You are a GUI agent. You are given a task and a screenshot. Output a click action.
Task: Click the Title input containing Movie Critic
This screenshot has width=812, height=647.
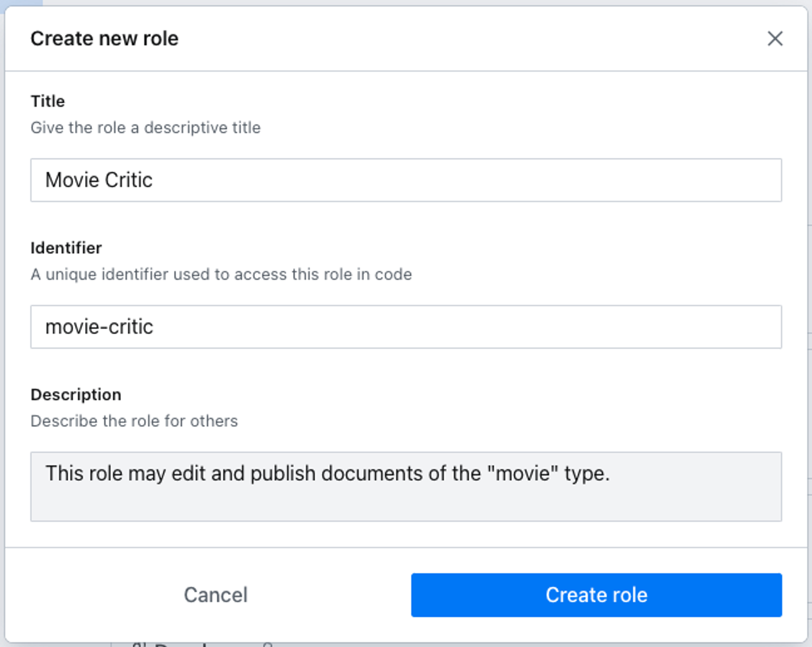click(x=406, y=180)
